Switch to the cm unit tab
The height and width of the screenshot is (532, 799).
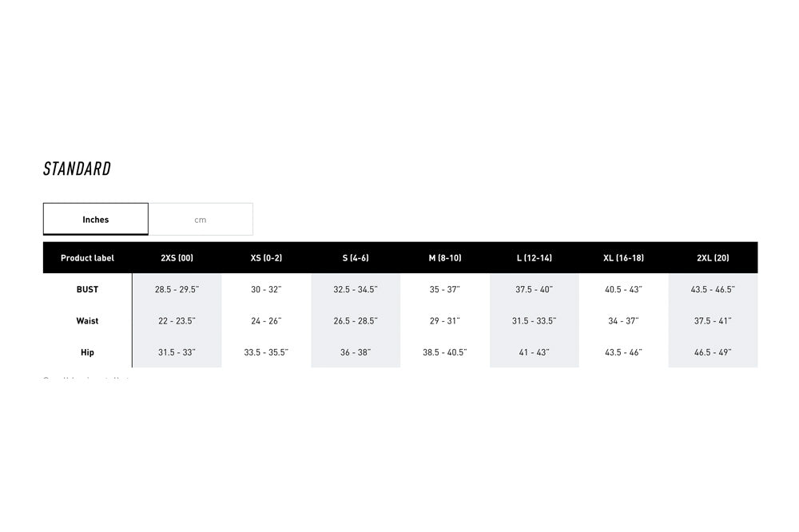click(x=201, y=220)
